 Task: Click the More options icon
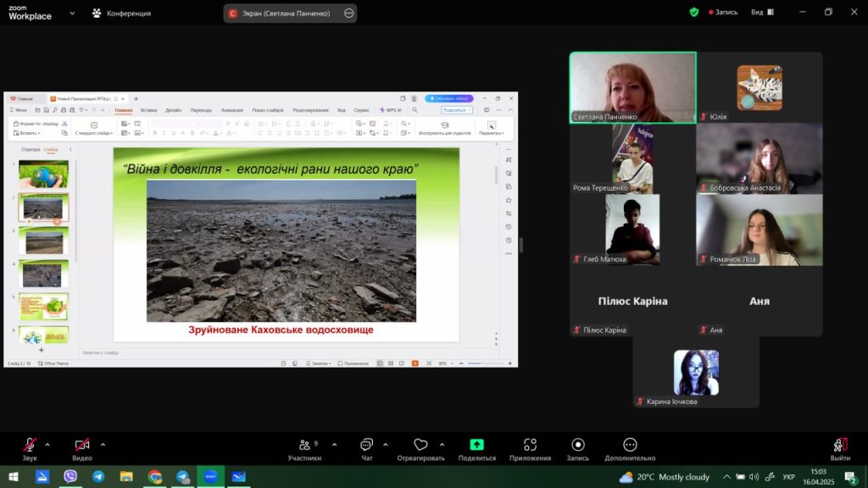tap(629, 446)
